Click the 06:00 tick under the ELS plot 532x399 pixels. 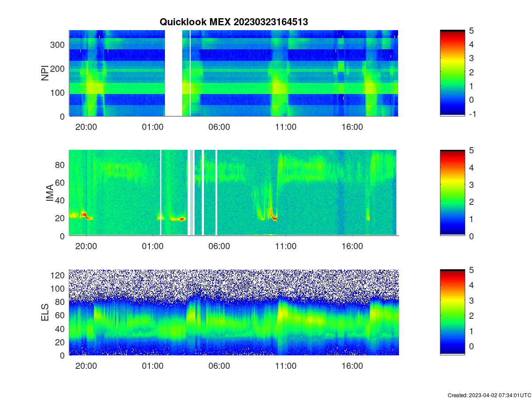pyautogui.click(x=219, y=366)
